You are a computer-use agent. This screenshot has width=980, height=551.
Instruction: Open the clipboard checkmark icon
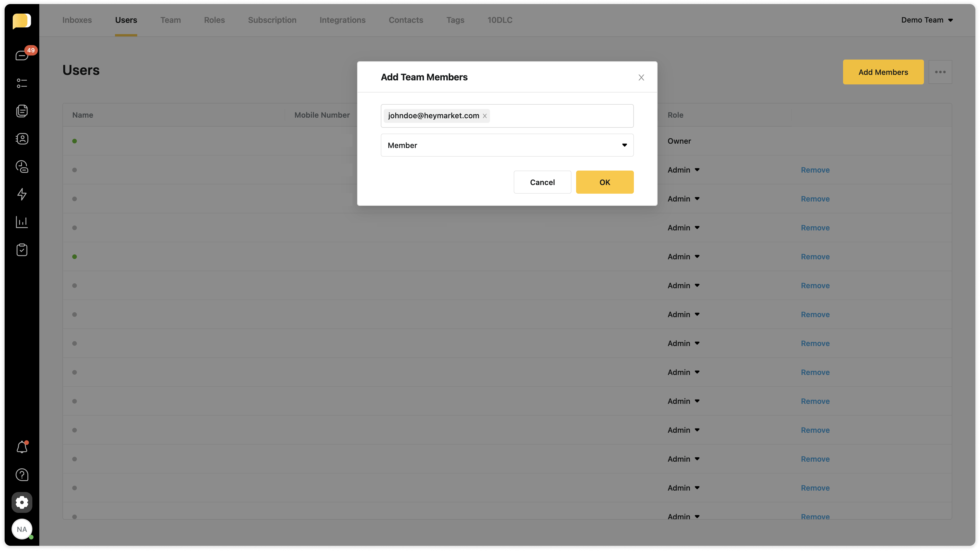(22, 250)
